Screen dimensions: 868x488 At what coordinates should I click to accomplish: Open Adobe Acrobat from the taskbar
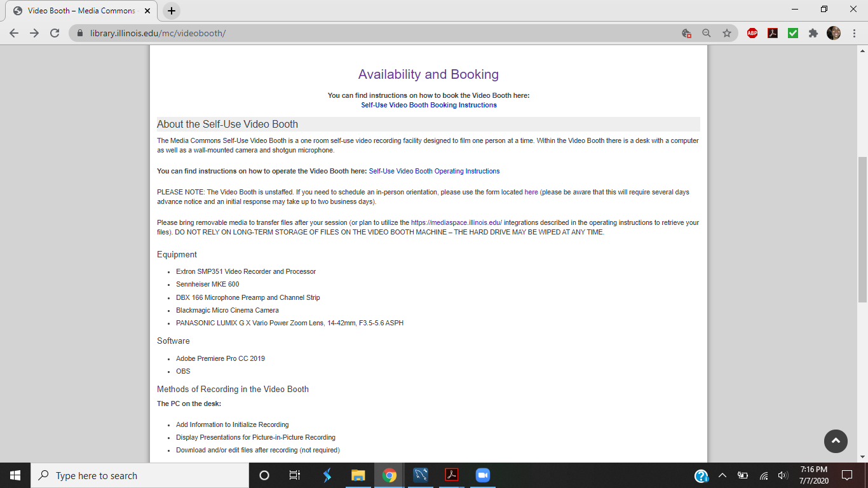451,475
